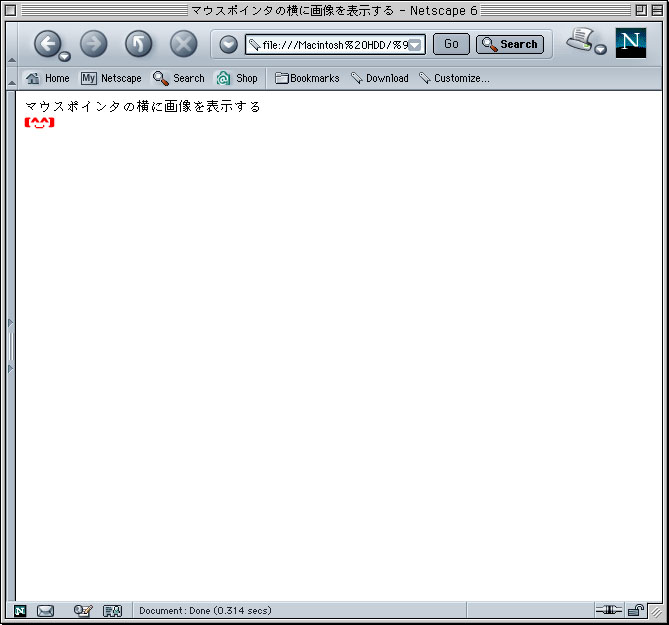The image size is (669, 625).
Task: Open the Print options dropdown arrow
Action: pyautogui.click(x=601, y=49)
